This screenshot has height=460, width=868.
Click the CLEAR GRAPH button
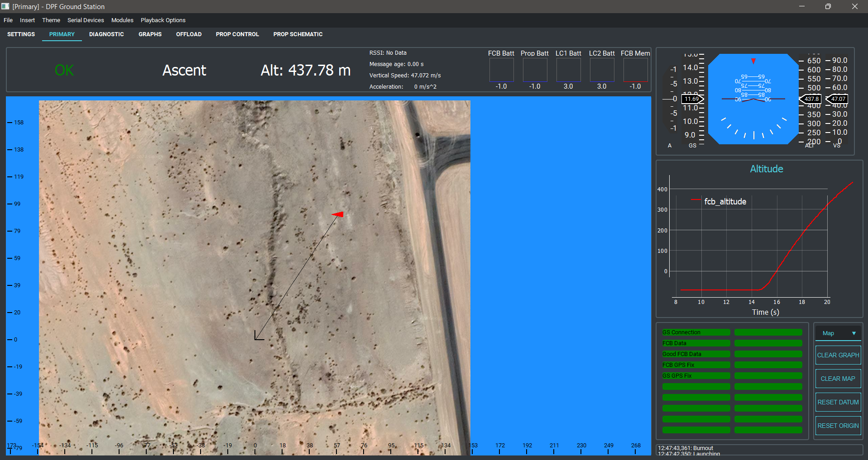(838, 355)
